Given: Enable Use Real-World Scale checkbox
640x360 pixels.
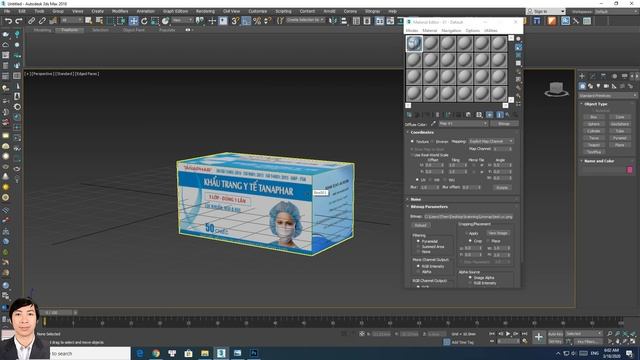Looking at the screenshot, I should tap(412, 155).
